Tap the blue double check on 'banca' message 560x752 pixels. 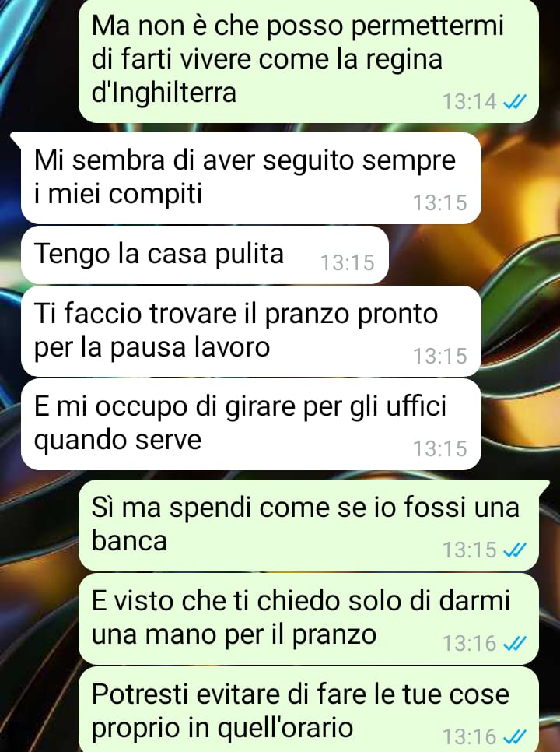tap(515, 550)
